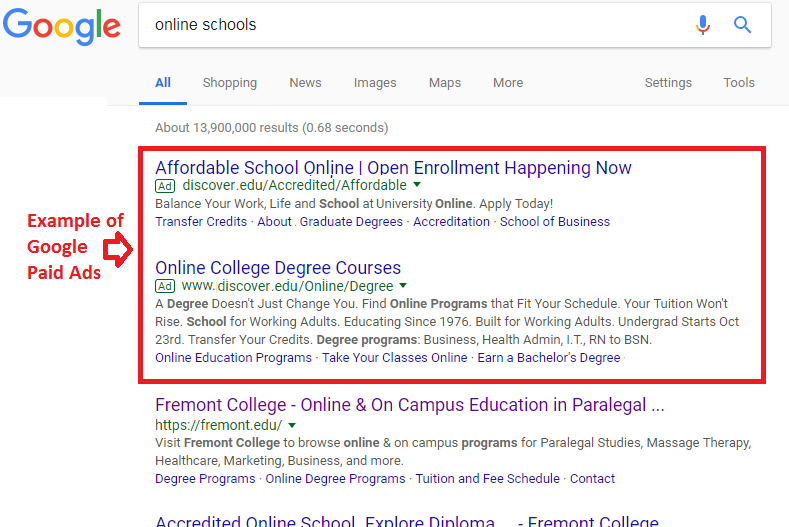The width and height of the screenshot is (789, 527).
Task: Open Online Education Programs sitelink
Action: 233,358
